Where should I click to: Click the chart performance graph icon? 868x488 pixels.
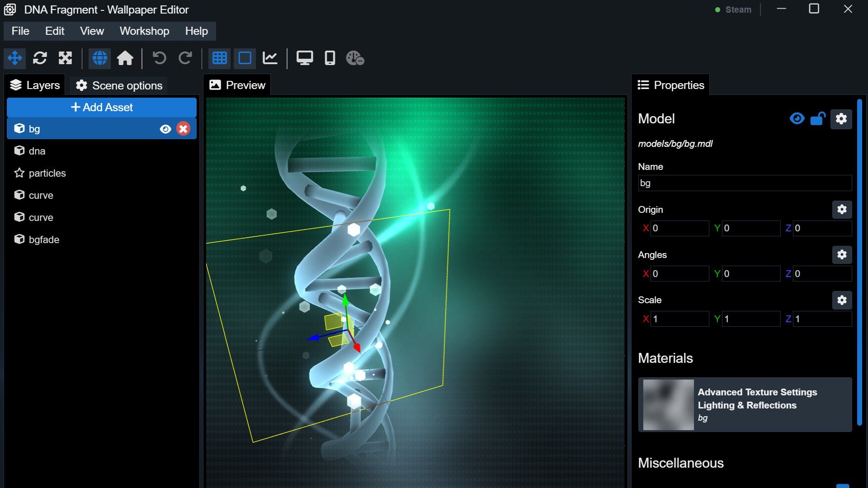click(x=270, y=58)
